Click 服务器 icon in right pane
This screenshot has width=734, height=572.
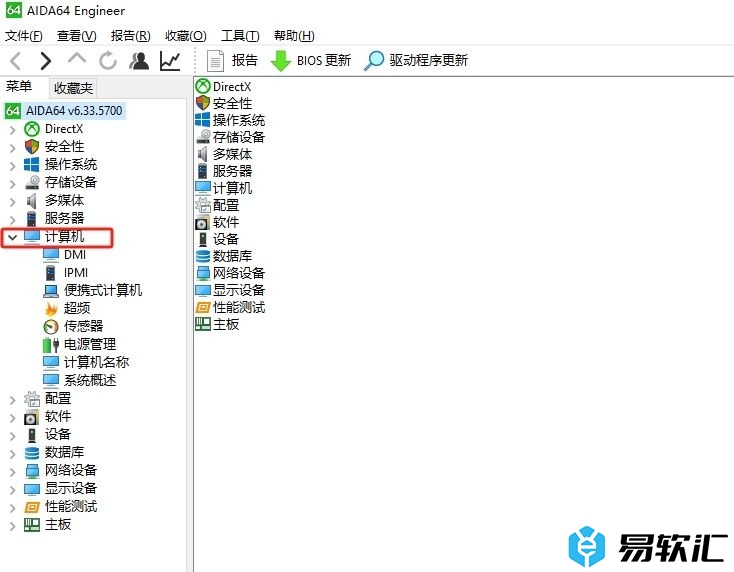pos(203,171)
